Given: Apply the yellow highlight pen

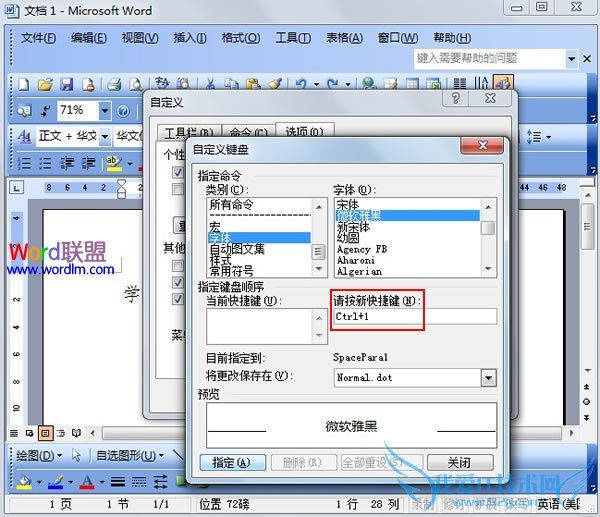Looking at the screenshot, I should pyautogui.click(x=114, y=163).
